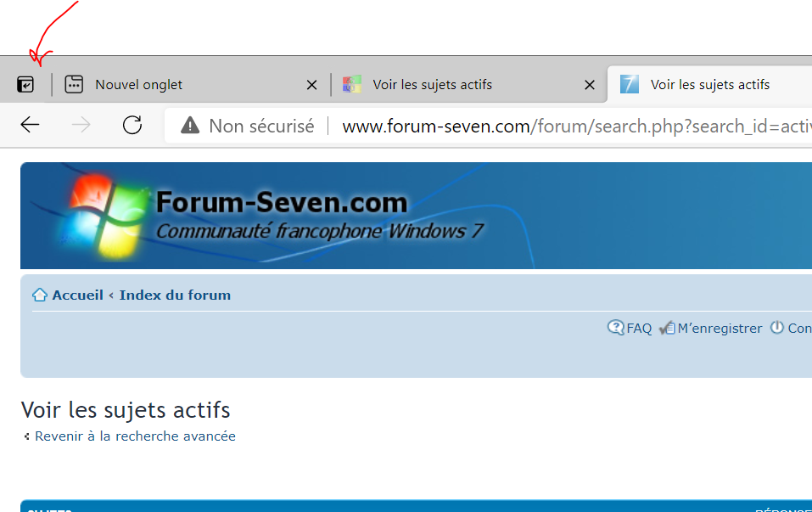Click the forward navigation arrow
The height and width of the screenshot is (512, 812).
click(x=81, y=125)
